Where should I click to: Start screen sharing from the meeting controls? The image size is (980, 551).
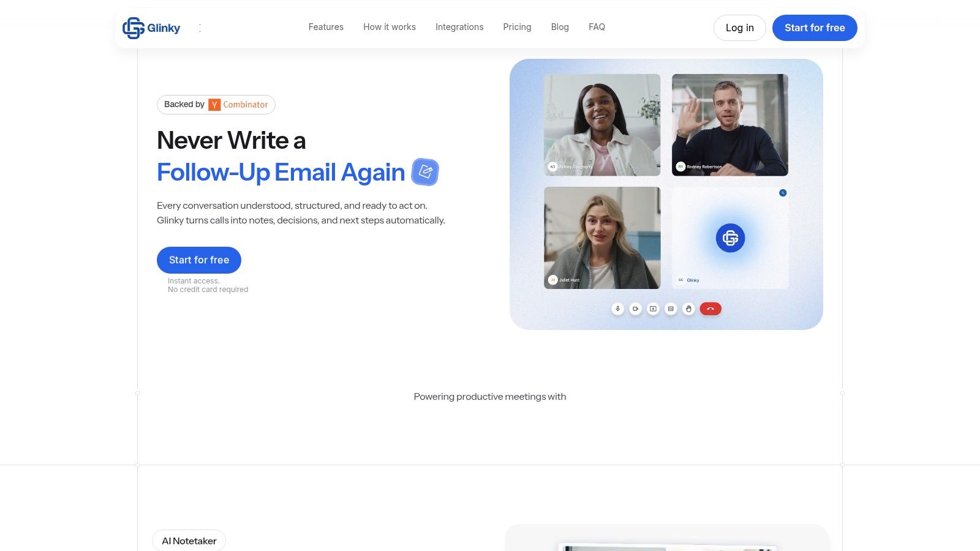click(653, 309)
